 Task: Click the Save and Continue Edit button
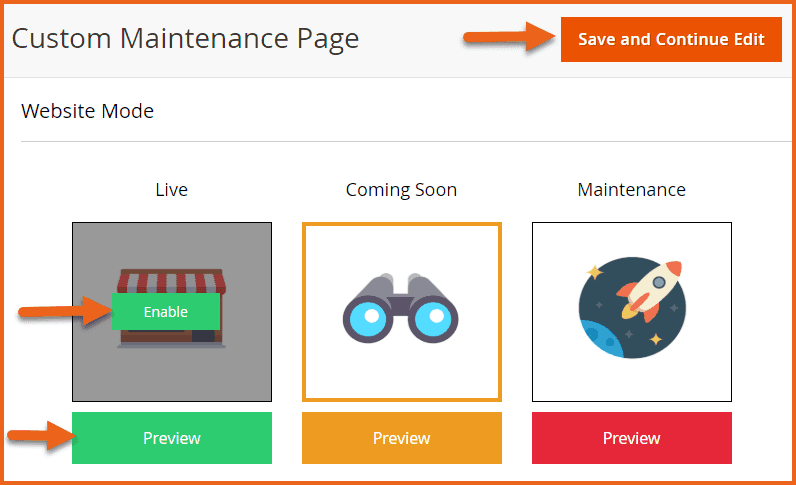[x=671, y=40]
